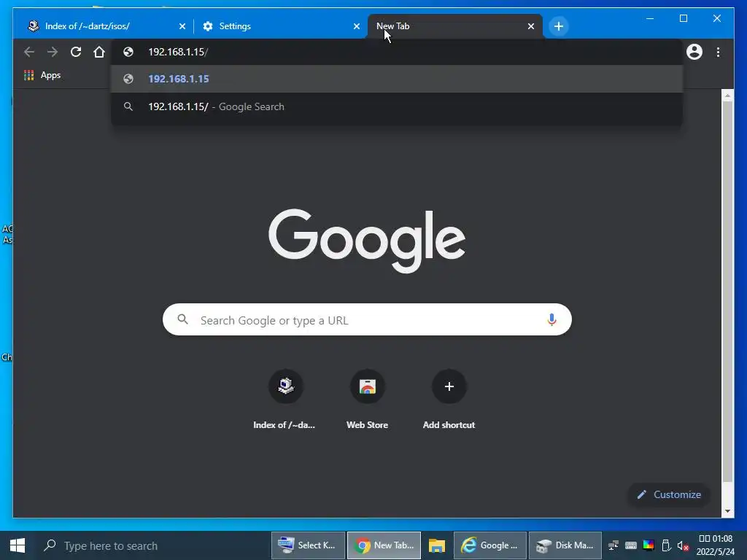Open the Chrome New Tab taskbar button
The width and height of the screenshot is (747, 560).
tap(384, 545)
